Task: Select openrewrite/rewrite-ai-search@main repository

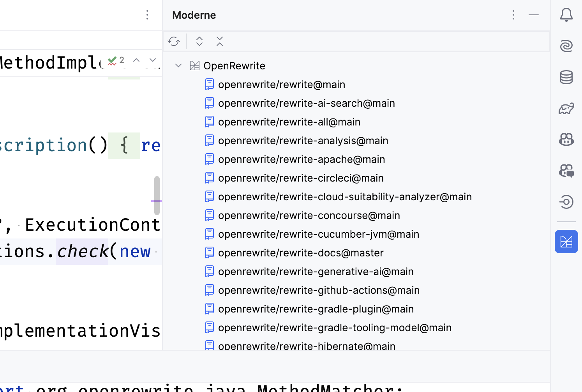Action: [307, 103]
